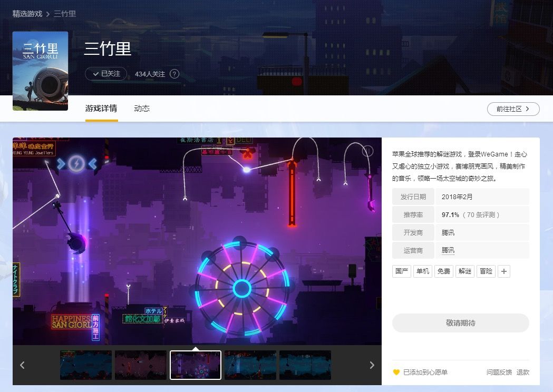Click the 免费 tag
553x392 pixels.
pos(444,271)
